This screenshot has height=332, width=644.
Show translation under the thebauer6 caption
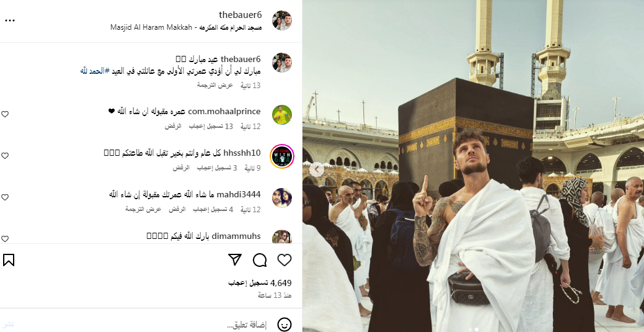tap(215, 85)
